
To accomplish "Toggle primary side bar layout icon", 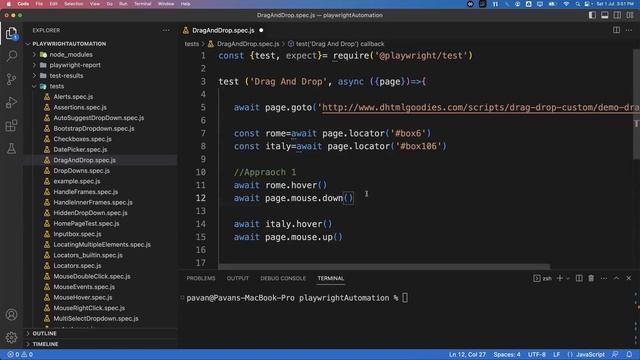I will (592, 15).
